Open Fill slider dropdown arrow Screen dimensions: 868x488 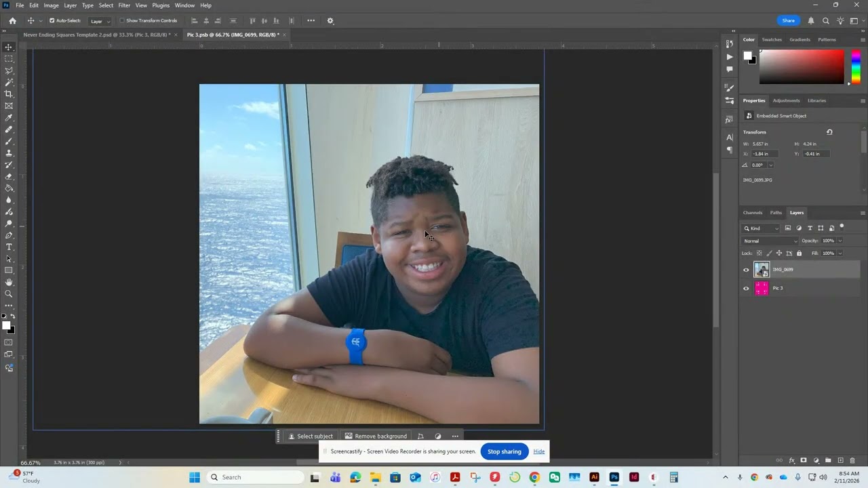[840, 253]
